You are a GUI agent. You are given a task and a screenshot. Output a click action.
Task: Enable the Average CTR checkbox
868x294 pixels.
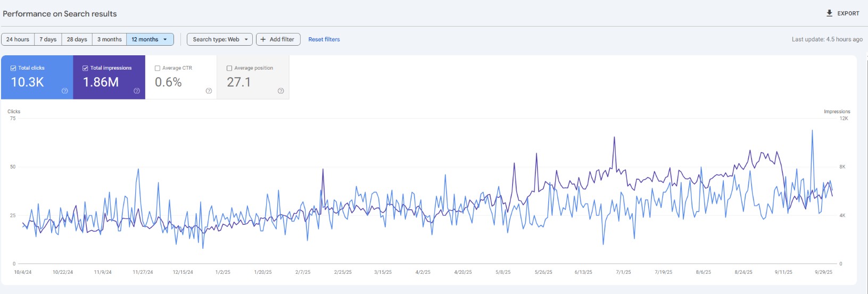pos(158,68)
